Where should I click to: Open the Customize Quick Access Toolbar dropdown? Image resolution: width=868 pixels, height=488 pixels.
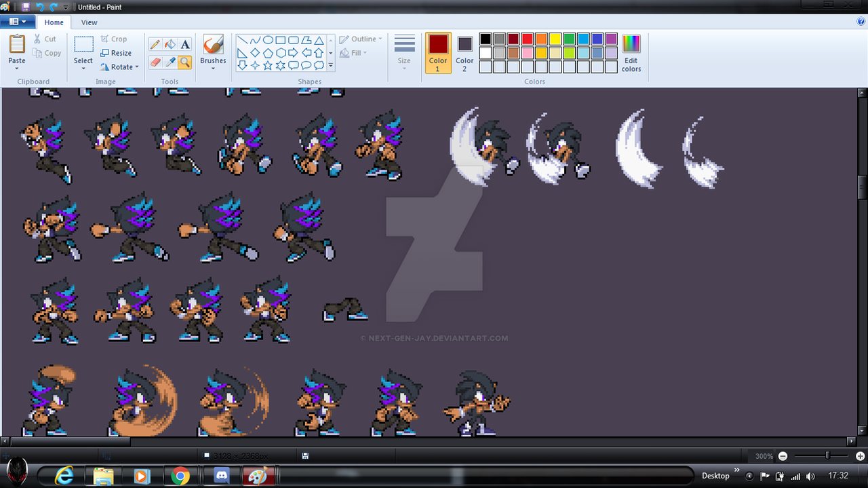click(x=66, y=7)
